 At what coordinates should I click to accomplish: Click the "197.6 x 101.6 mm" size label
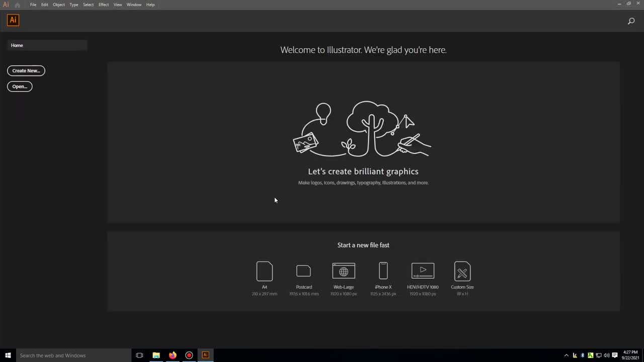pyautogui.click(x=304, y=294)
